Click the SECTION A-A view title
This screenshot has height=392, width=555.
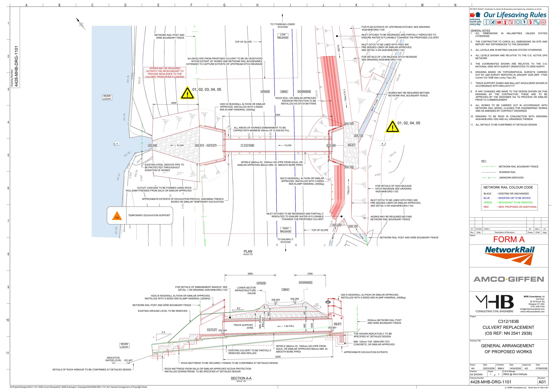(241, 378)
